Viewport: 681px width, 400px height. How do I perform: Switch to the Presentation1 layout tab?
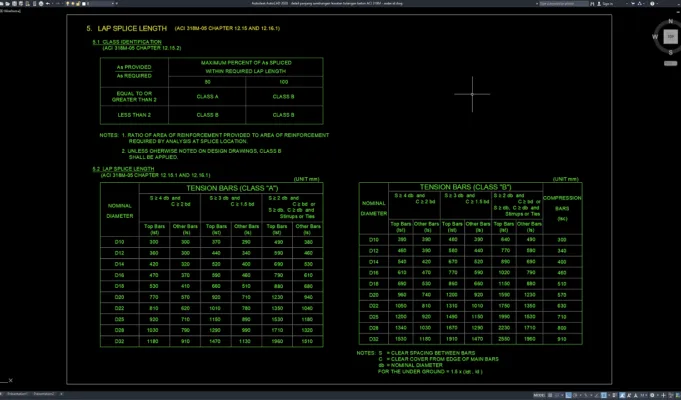[17, 394]
